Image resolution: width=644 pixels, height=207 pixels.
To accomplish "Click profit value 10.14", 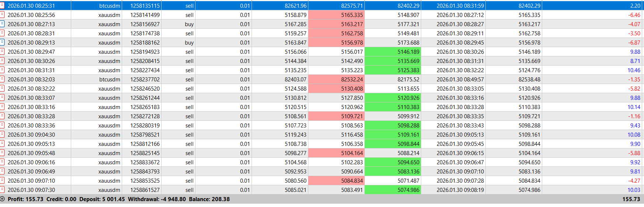I will 634,107.
